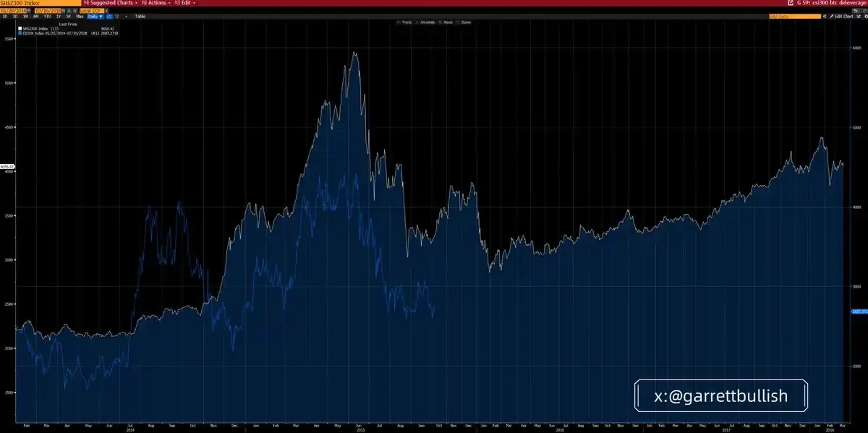Viewport: 868px width, 433px height.
Task: Click the pop-out chart icon near G 59 title
Action: click(x=791, y=3)
